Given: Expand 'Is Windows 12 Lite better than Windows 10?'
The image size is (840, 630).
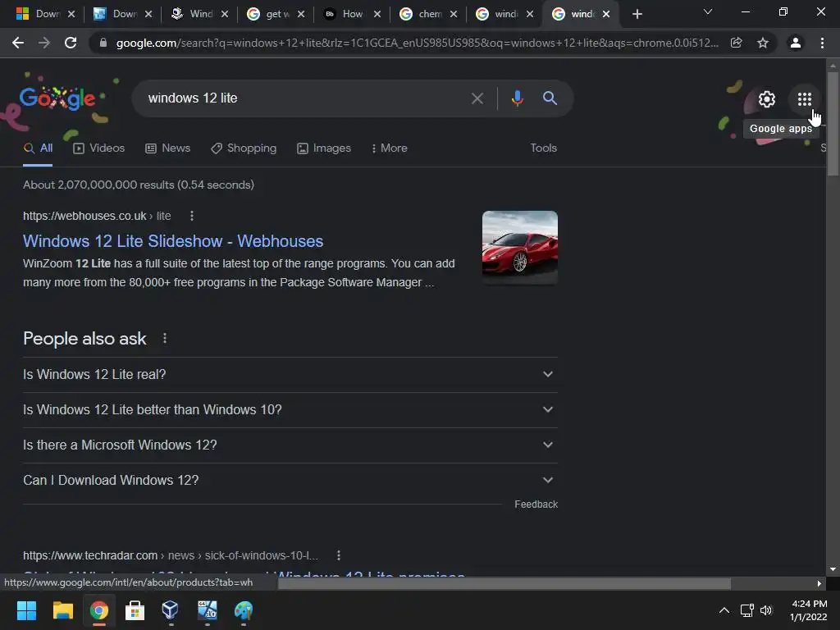Looking at the screenshot, I should pyautogui.click(x=290, y=410).
